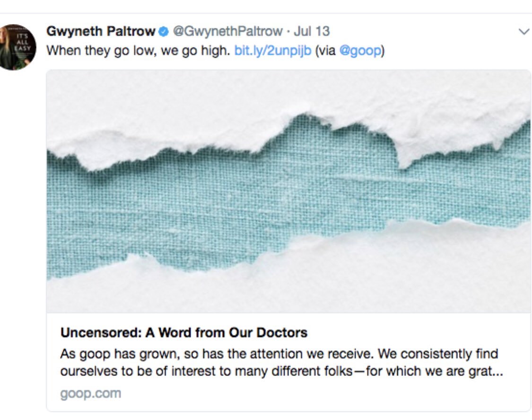Click the 'Uncensored: A Word from Our Doctors' title

[x=184, y=332]
